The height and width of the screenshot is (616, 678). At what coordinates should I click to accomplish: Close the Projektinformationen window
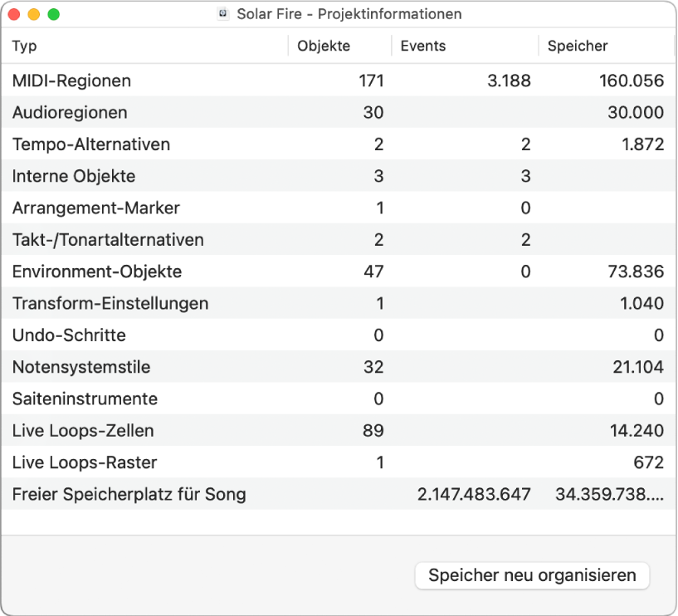14,15
